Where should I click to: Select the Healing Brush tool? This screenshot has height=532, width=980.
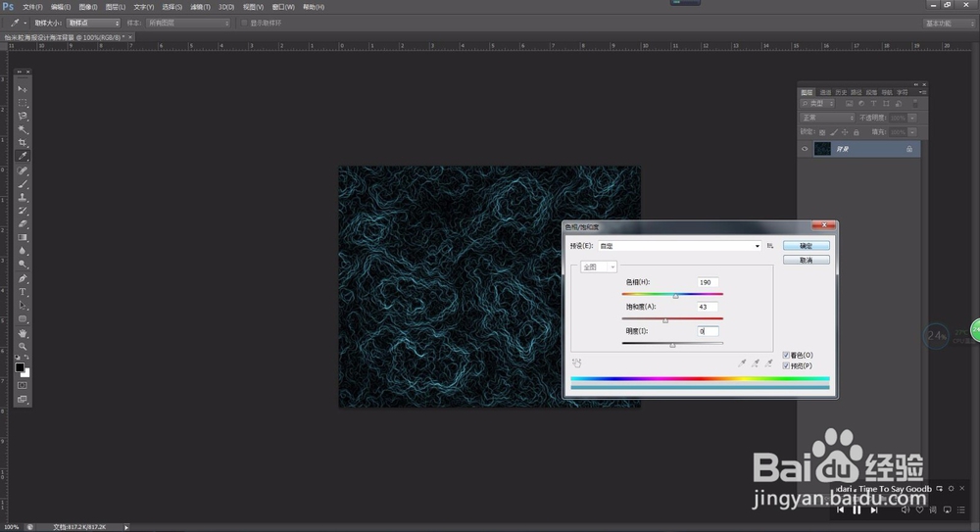23,170
